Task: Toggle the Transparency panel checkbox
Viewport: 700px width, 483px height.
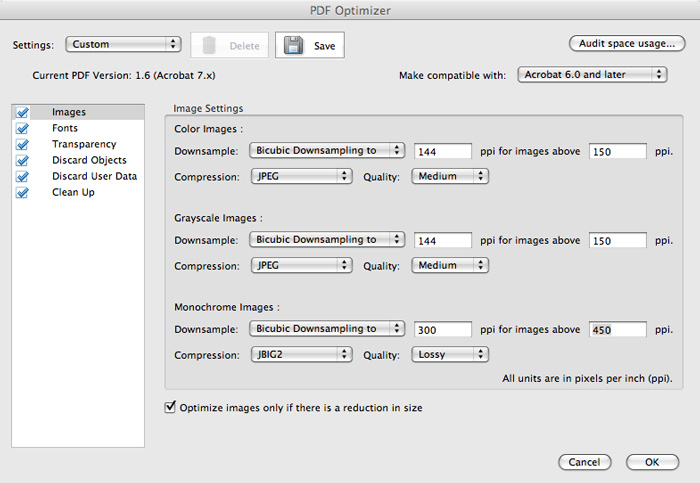Action: pos(22,145)
